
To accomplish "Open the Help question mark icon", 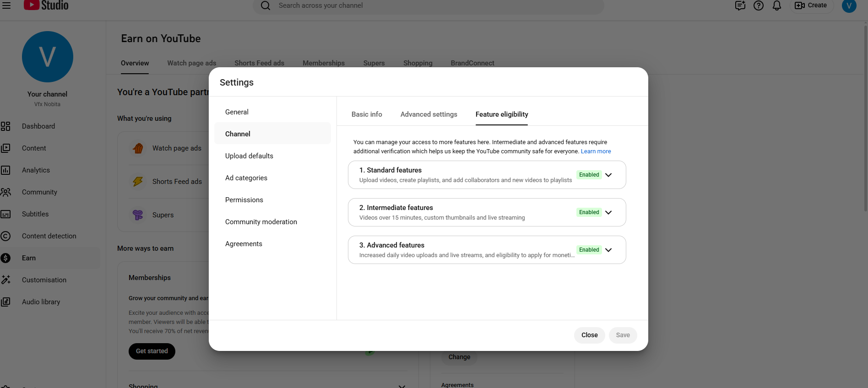I will click(x=759, y=5).
